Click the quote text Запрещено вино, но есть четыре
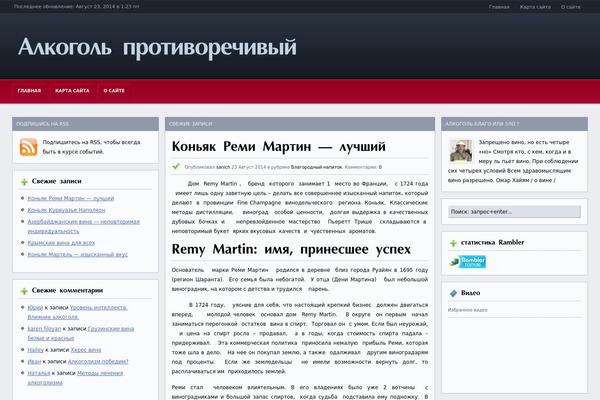Screen dimensions: 600x400 (524, 142)
